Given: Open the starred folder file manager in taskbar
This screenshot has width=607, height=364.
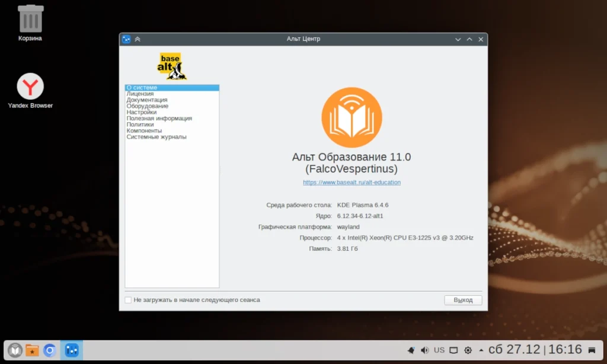Looking at the screenshot, I should coord(32,350).
